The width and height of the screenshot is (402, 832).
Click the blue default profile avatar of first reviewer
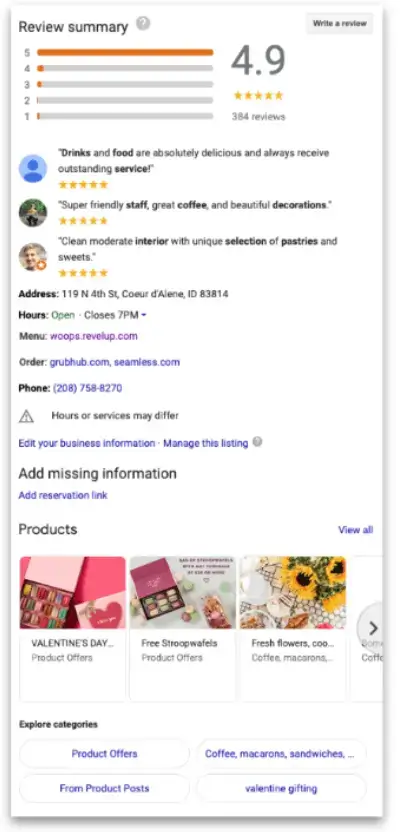pyautogui.click(x=33, y=169)
